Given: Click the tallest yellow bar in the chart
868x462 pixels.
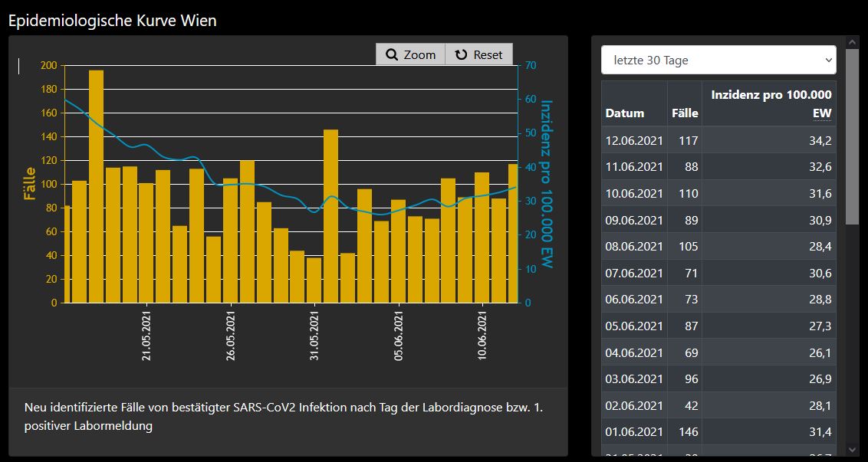Looking at the screenshot, I should pos(97,186).
